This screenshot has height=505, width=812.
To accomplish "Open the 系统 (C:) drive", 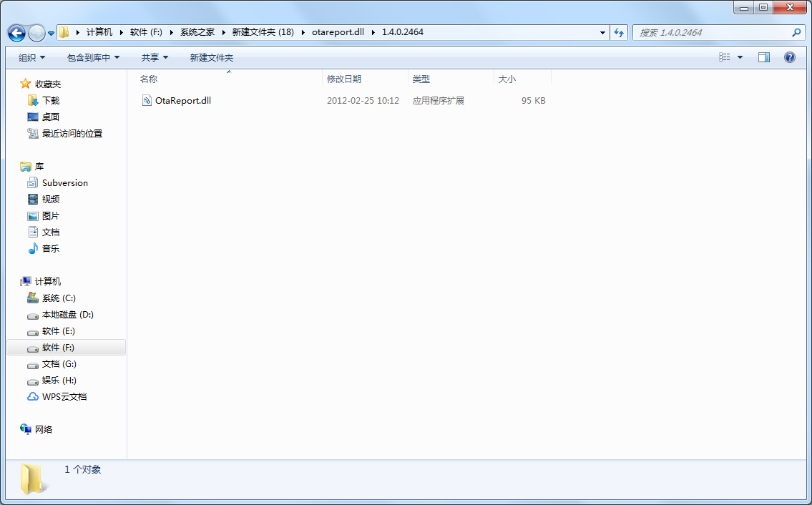I will pos(58,298).
